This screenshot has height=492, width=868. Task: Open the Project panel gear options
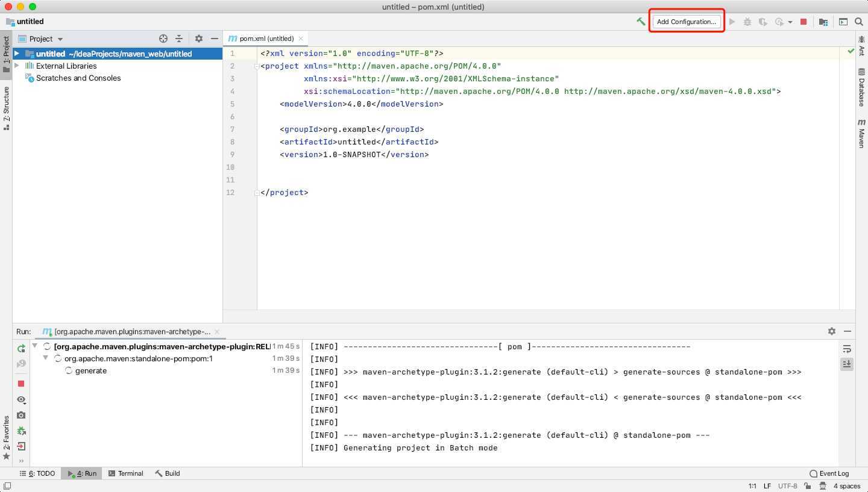[x=199, y=39]
